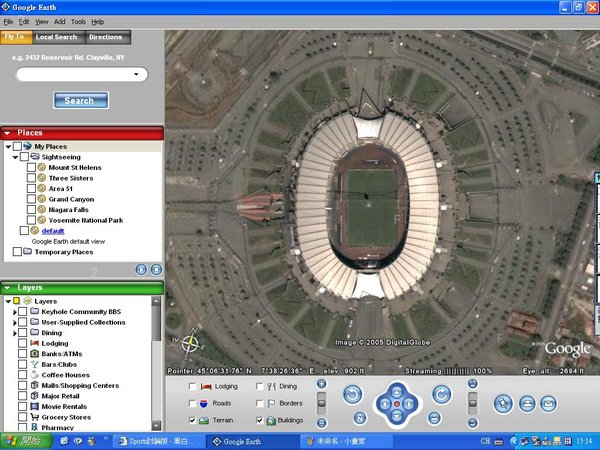Image resolution: width=600 pixels, height=450 pixels.
Task: Enable the Roads checkbox
Action: 192,403
